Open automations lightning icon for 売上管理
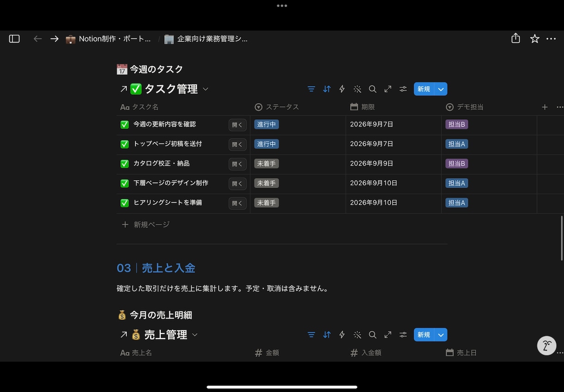Image resolution: width=564 pixels, height=392 pixels. coord(342,335)
